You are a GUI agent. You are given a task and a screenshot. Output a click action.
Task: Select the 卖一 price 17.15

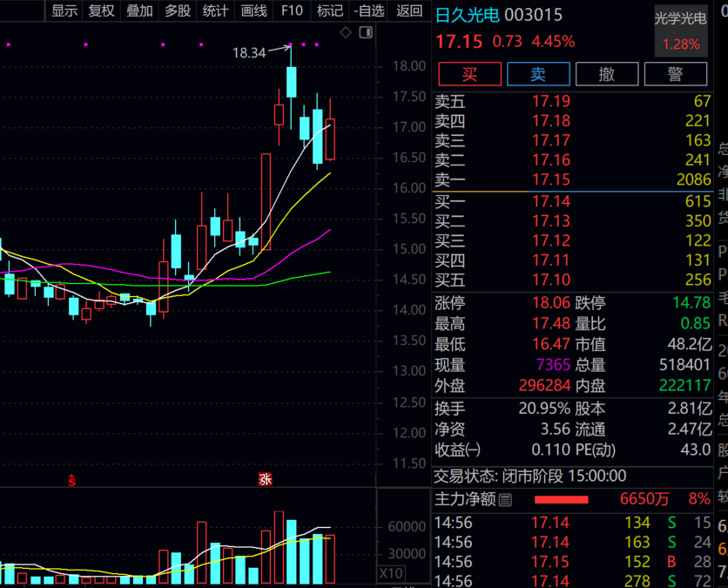(551, 179)
